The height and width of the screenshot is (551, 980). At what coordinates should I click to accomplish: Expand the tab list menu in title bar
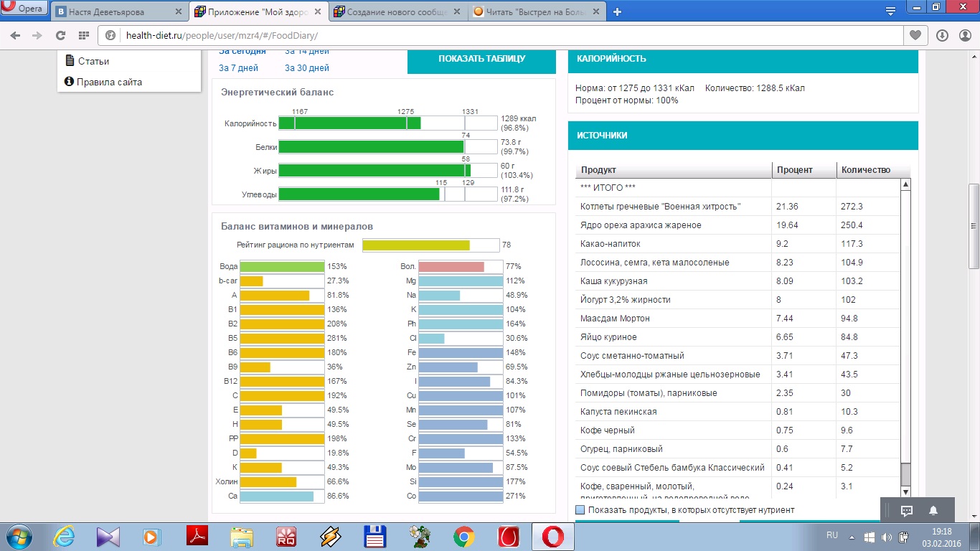(890, 11)
